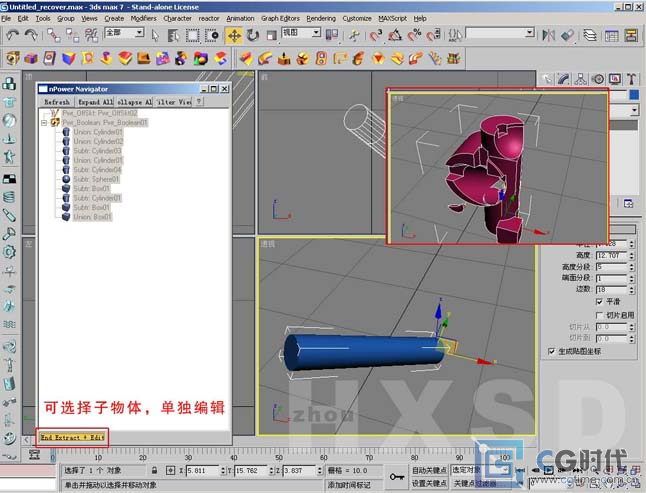646x493 pixels.
Task: Click the 边数 sides spinner arrows
Action: pos(632,290)
